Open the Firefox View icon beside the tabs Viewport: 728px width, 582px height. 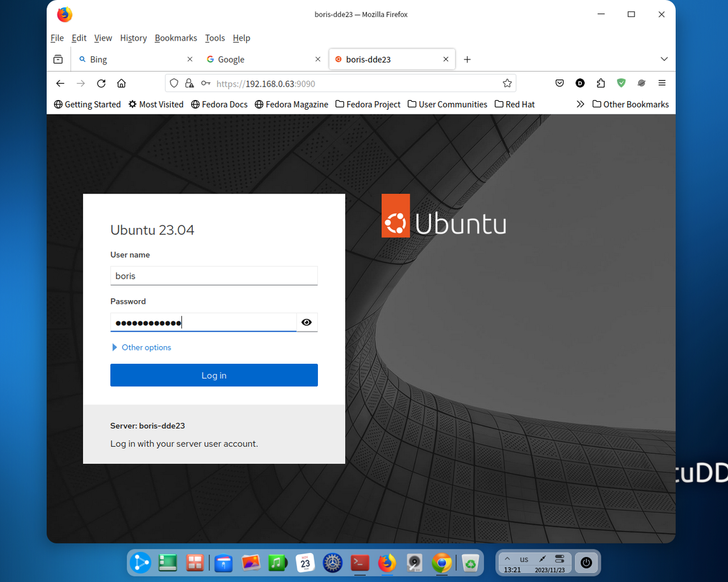pyautogui.click(x=58, y=59)
